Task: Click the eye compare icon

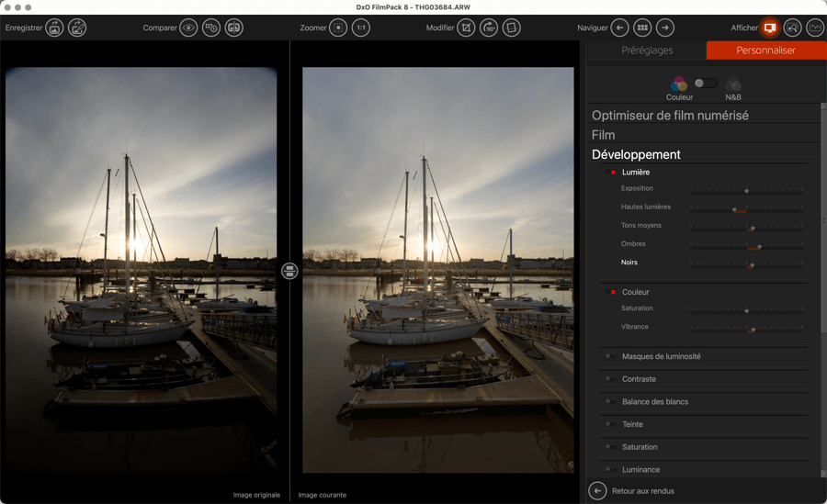Action: pyautogui.click(x=188, y=28)
